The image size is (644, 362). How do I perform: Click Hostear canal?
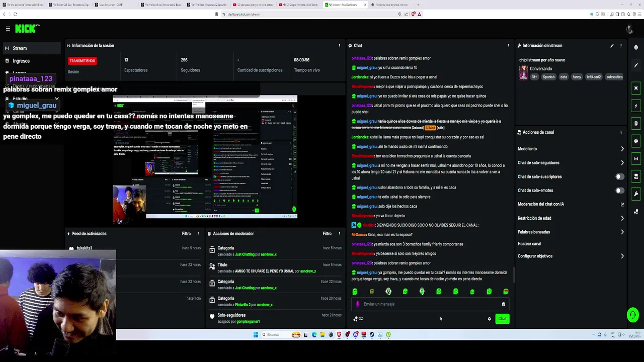[529, 244]
